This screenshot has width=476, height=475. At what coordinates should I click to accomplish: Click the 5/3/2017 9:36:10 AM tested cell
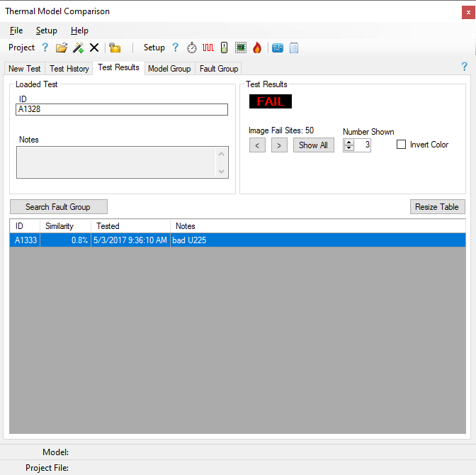(131, 240)
